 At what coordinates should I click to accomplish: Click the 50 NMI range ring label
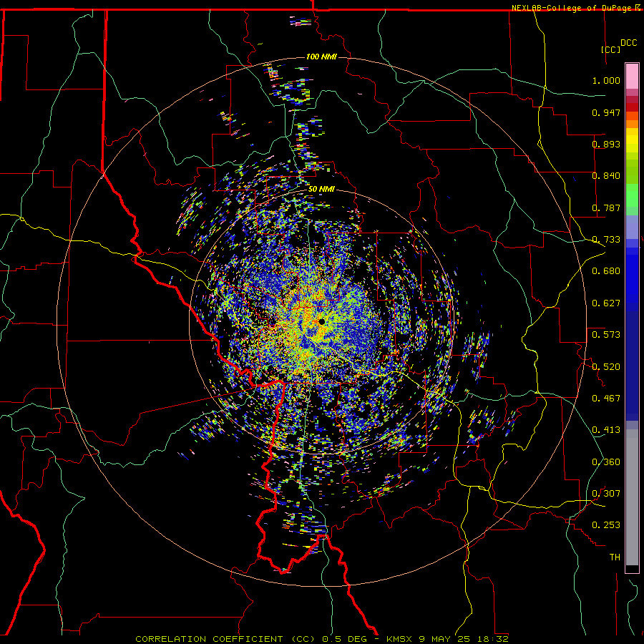pyautogui.click(x=321, y=190)
